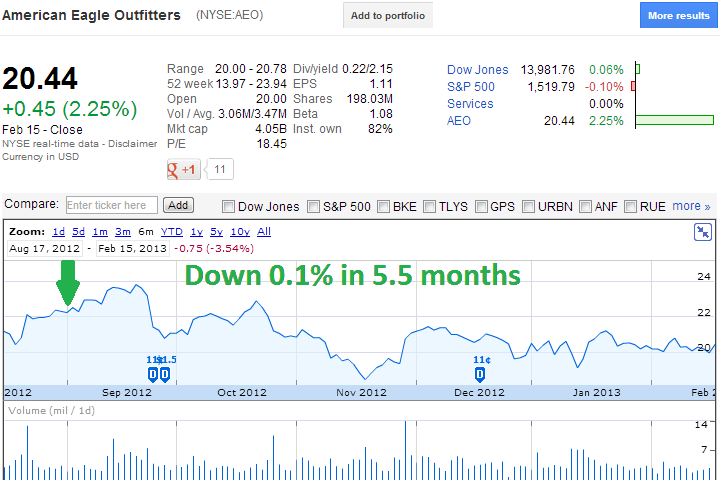This screenshot has width=720, height=480.
Task: Select the 6m zoom range
Action: (146, 232)
